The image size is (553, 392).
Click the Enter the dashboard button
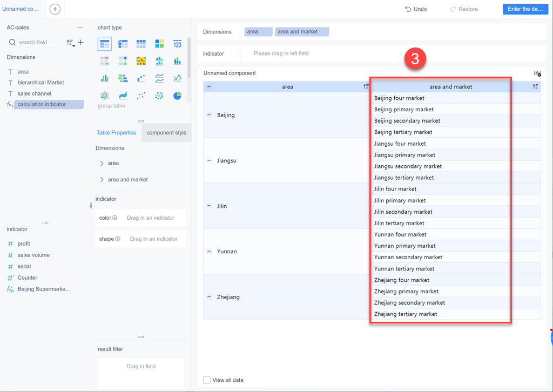click(x=525, y=9)
